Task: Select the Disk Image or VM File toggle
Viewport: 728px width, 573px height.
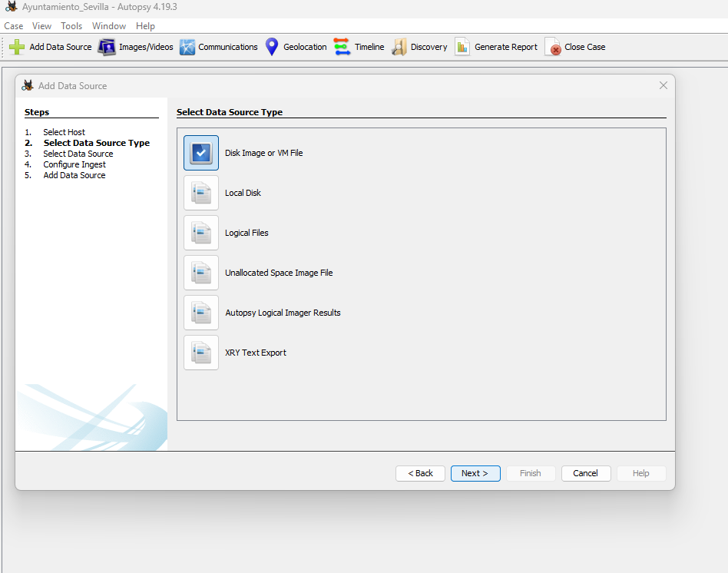Action: 201,153
